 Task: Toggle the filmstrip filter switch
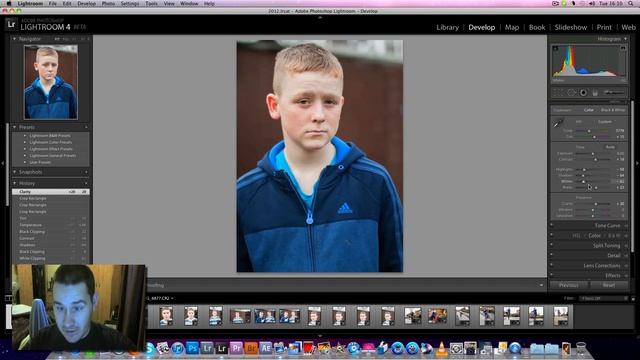click(x=633, y=298)
